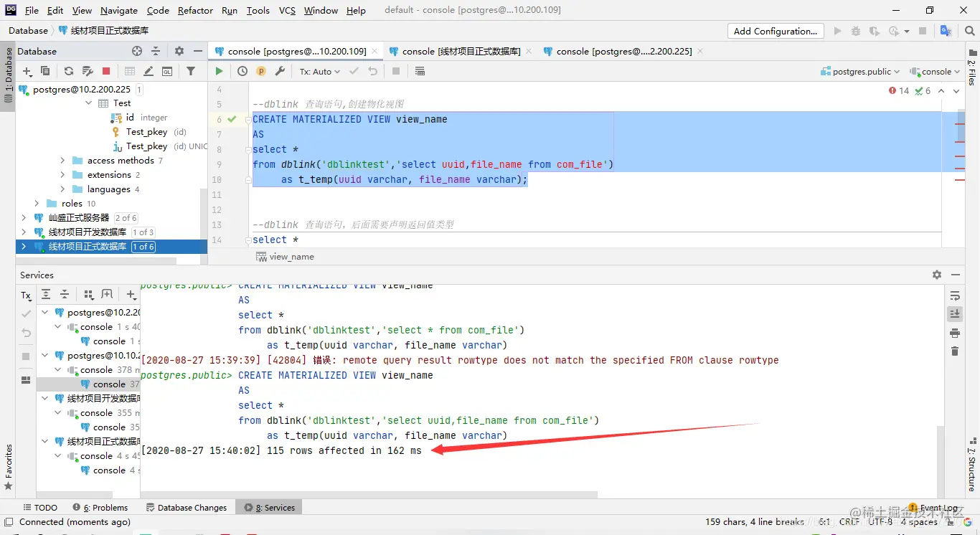980x535 pixels.
Task: Open query history clock icon
Action: click(x=242, y=71)
